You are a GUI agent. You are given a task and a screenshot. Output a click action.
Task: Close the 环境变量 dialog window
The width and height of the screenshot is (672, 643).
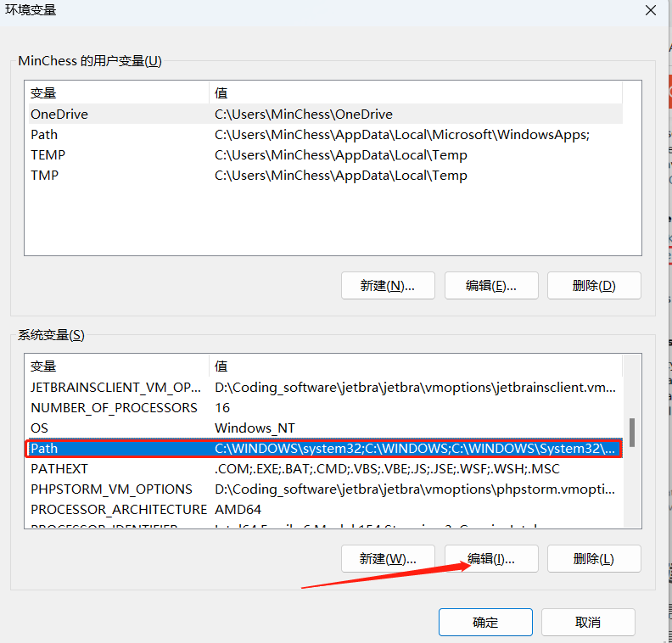click(x=650, y=10)
